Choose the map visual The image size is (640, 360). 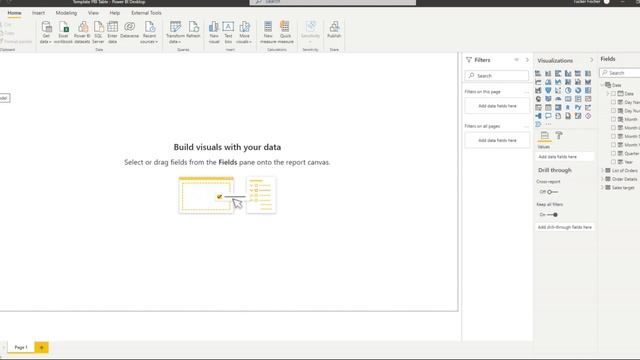(538, 99)
